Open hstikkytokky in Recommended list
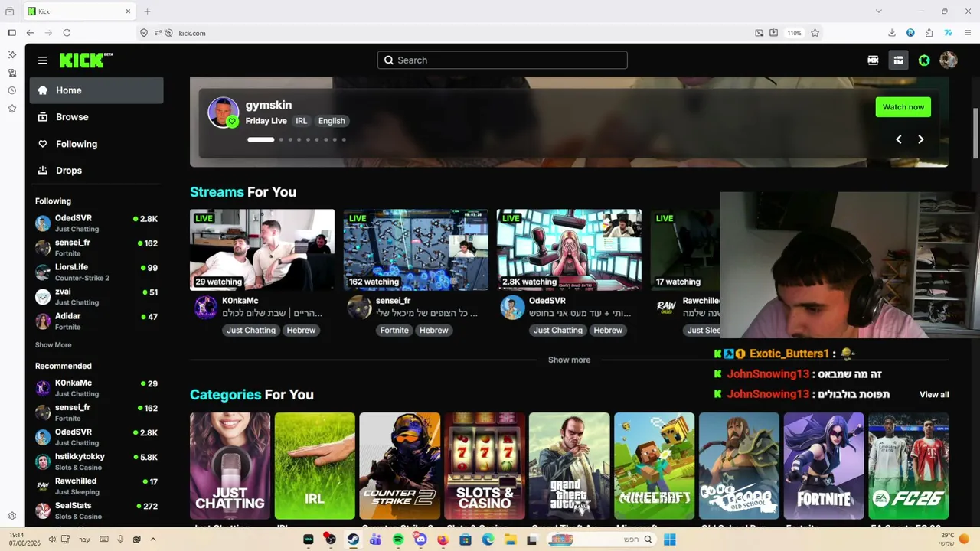Image resolution: width=980 pixels, height=551 pixels. [96, 461]
